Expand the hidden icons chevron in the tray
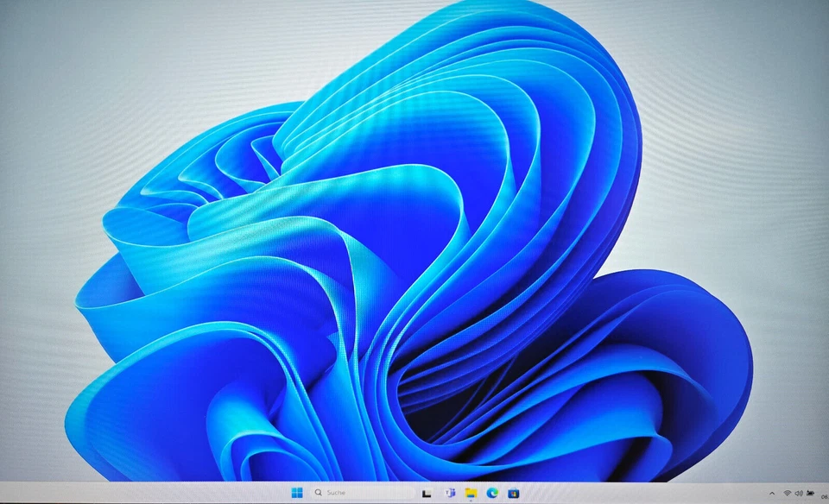 click(771, 493)
